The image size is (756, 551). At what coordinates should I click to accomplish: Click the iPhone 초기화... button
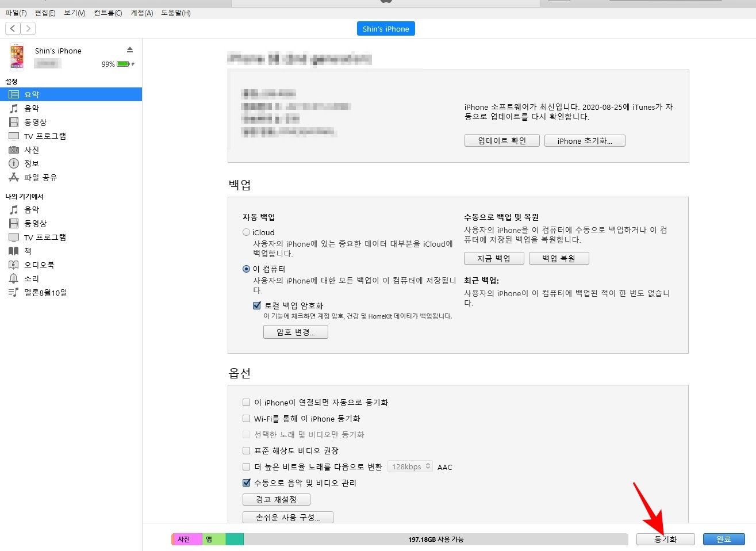585,140
